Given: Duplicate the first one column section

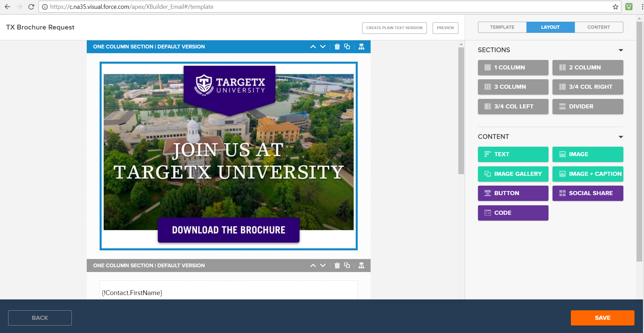Looking at the screenshot, I should (x=347, y=47).
